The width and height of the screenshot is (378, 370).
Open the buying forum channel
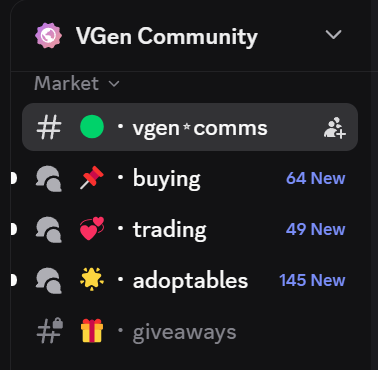tap(190, 178)
